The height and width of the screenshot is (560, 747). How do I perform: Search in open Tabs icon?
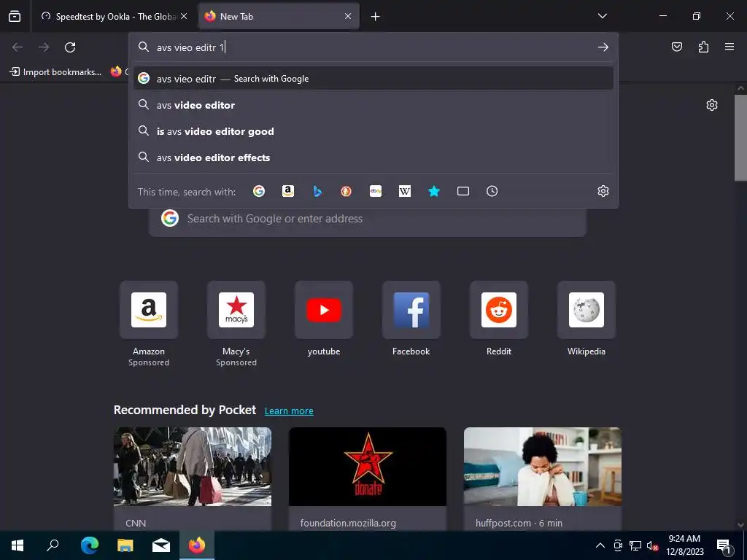(463, 191)
